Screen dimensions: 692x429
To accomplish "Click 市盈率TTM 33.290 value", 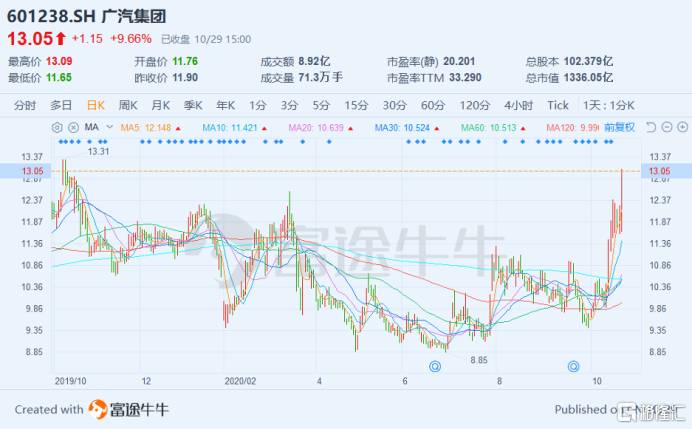I will click(465, 78).
